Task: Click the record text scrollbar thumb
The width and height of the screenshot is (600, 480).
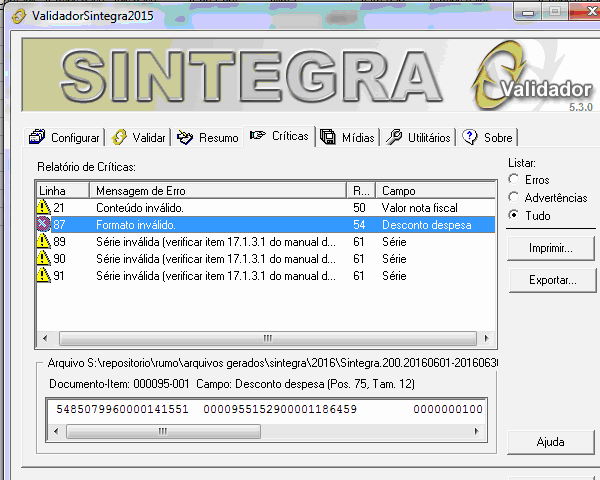Action: click(x=163, y=431)
